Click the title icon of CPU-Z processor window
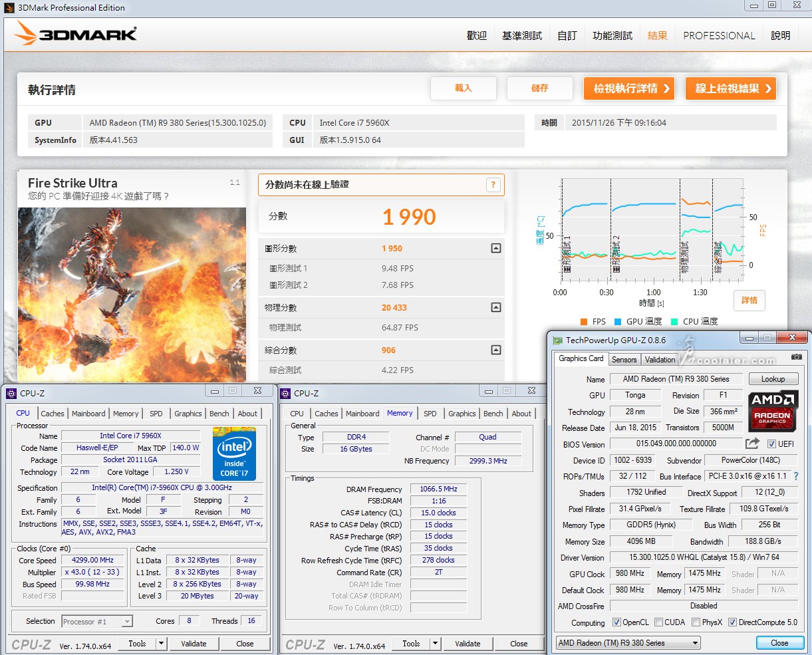This screenshot has height=655, width=812. 11,393
